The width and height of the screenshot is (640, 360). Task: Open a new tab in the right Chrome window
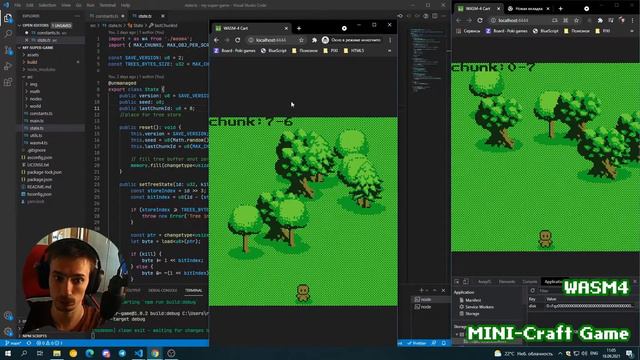click(560, 9)
